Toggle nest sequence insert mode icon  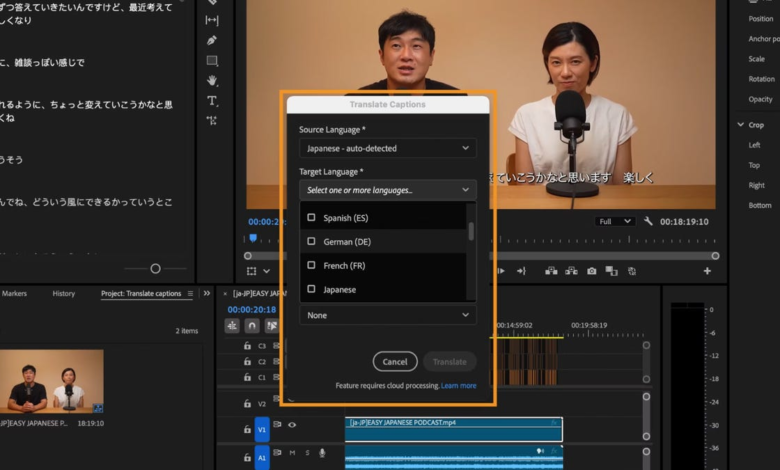[232, 326]
